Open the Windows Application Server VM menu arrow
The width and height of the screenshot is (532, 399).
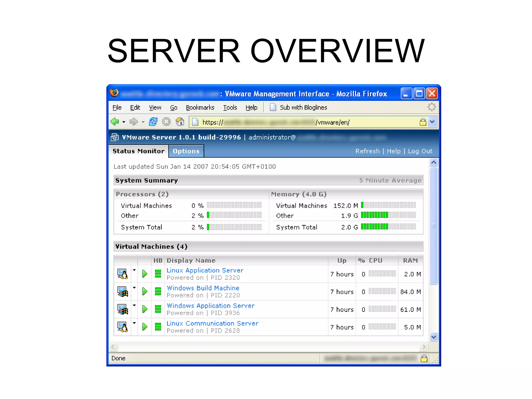coord(134,305)
